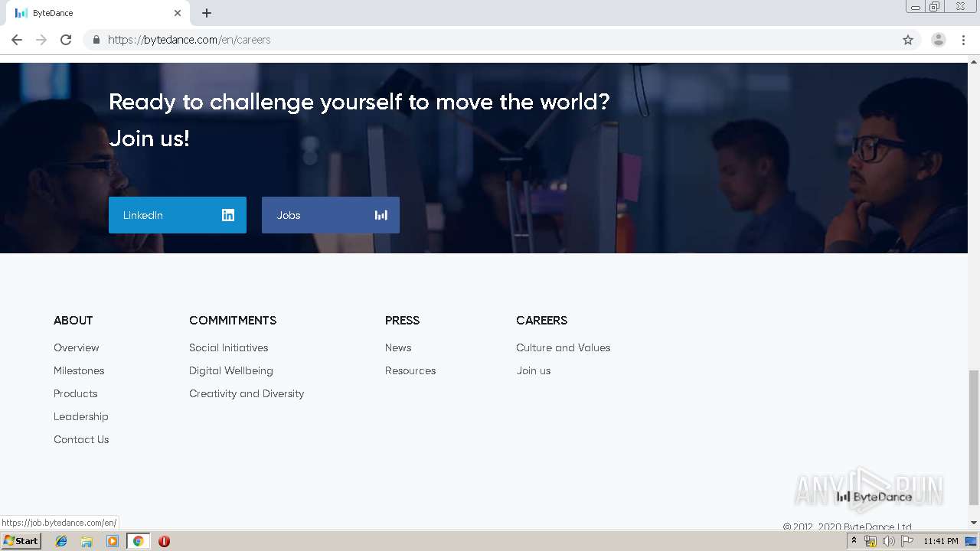Open the Join us link
Image resolution: width=980 pixels, height=551 pixels.
pos(534,370)
